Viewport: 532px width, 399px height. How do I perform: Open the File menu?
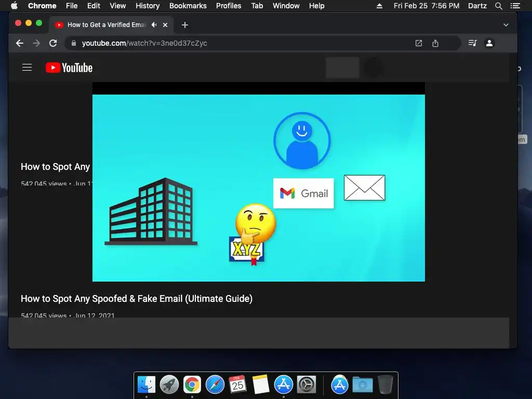72,6
